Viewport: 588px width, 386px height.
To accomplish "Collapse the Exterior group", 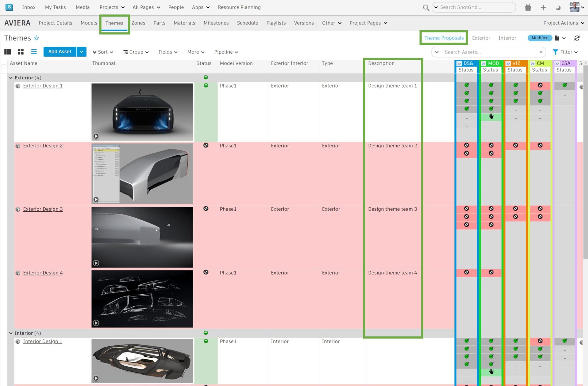I will coord(11,78).
